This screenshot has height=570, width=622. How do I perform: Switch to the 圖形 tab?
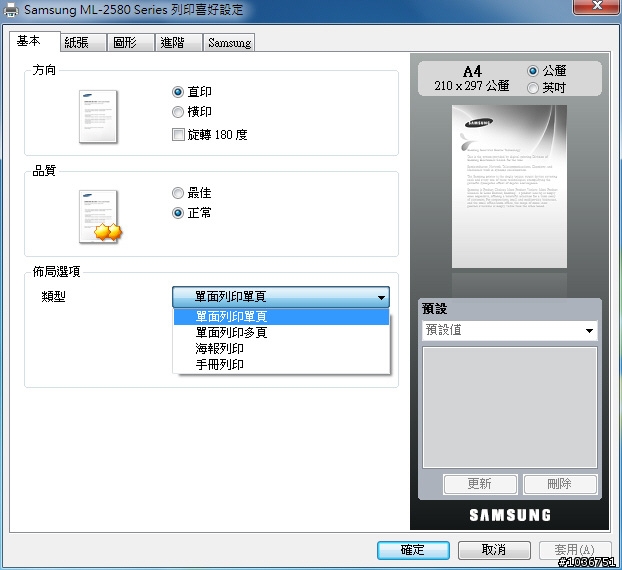131,42
